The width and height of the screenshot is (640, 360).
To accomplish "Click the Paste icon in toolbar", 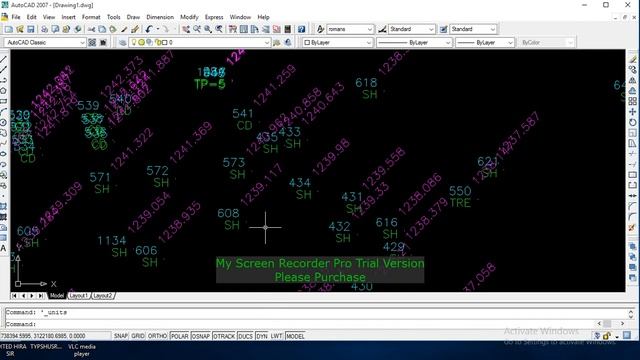I will click(113, 29).
